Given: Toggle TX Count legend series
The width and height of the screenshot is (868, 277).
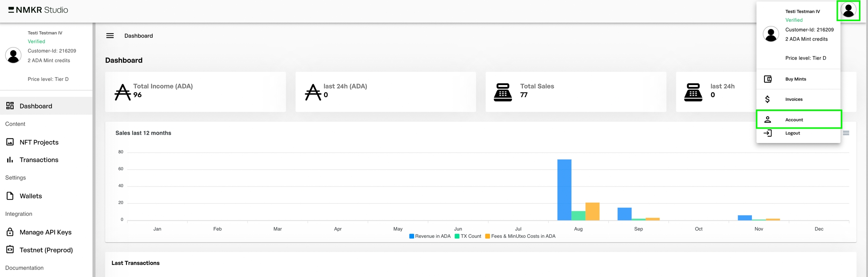Looking at the screenshot, I should tap(468, 236).
